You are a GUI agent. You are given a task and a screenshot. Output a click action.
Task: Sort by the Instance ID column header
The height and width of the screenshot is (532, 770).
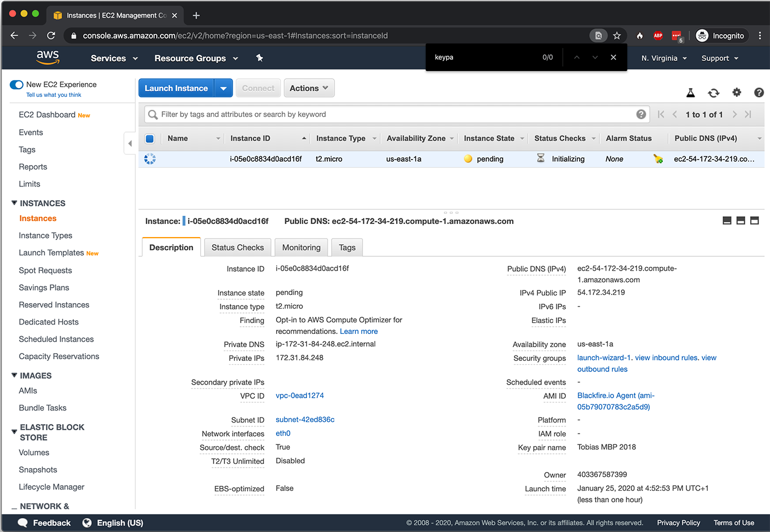(x=250, y=139)
